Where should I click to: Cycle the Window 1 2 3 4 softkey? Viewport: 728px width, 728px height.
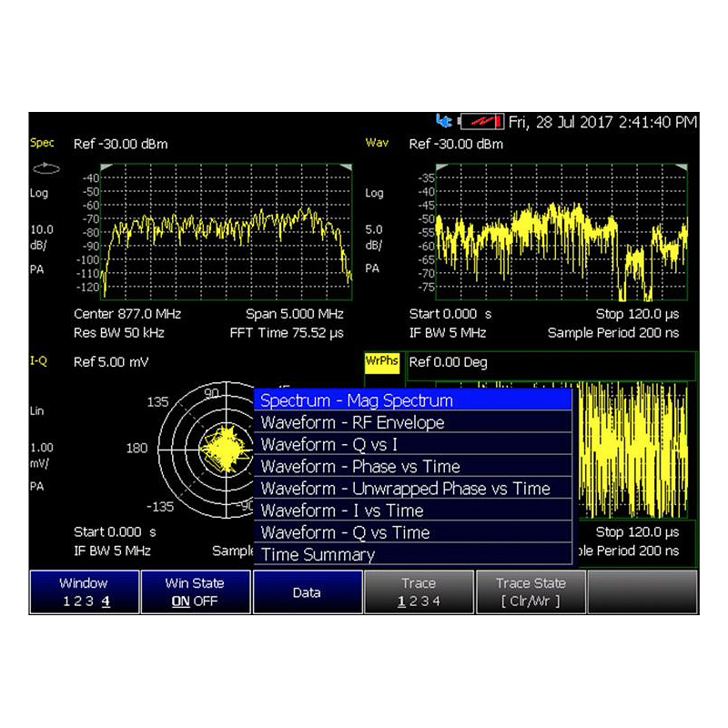(84, 592)
